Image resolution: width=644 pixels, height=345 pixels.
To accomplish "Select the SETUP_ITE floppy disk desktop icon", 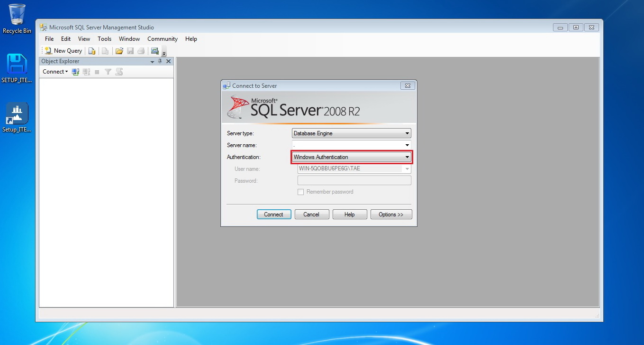I will click(x=17, y=68).
